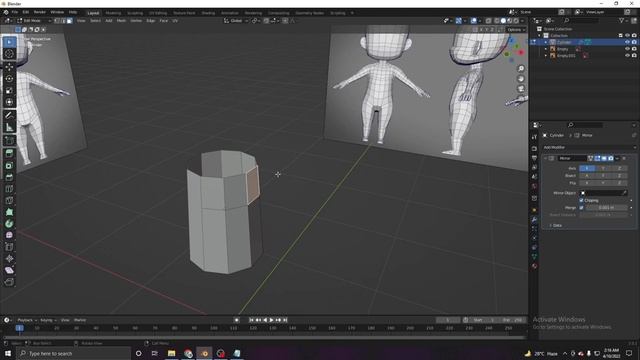Click the Merge distance value field
Screen dimensions: 640x360
pos(607,208)
